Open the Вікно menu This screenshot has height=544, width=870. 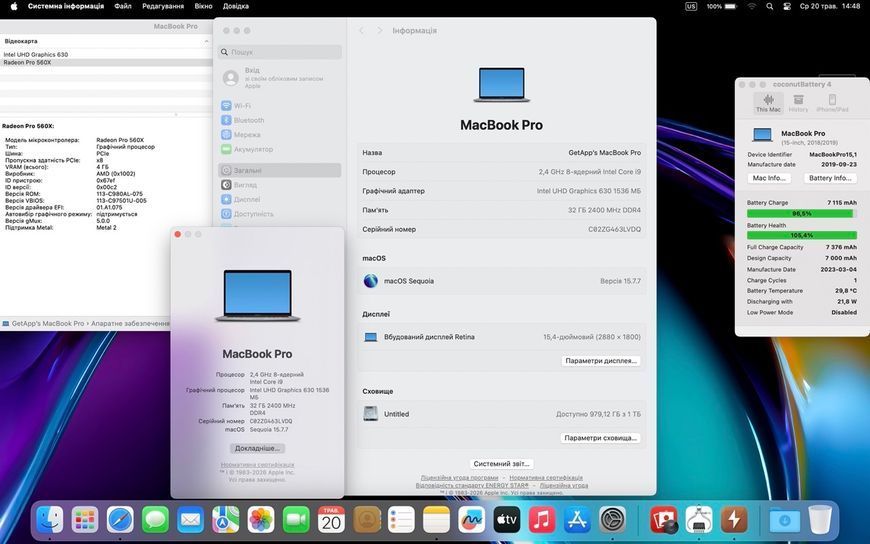[203, 7]
